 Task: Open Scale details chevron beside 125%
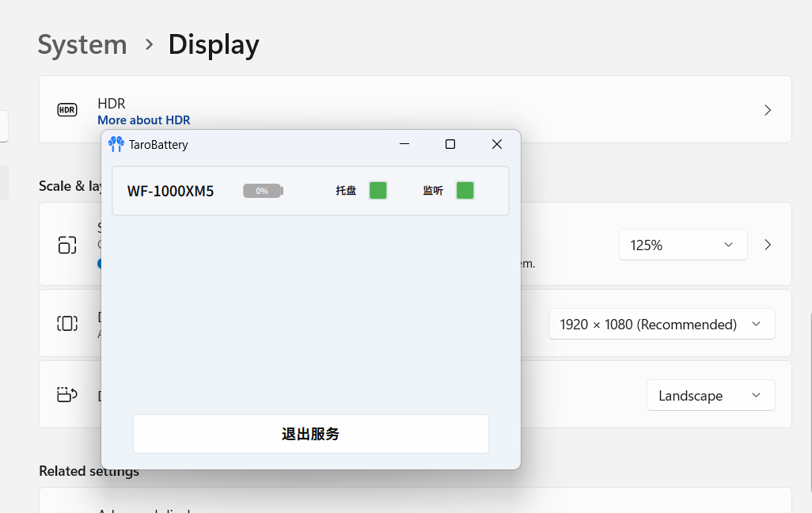(768, 245)
